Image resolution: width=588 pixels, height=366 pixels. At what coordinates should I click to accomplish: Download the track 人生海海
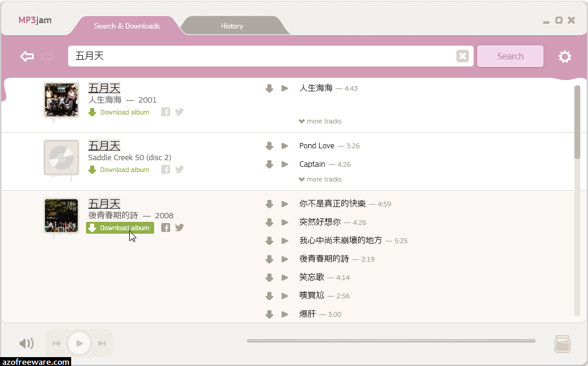click(x=269, y=88)
